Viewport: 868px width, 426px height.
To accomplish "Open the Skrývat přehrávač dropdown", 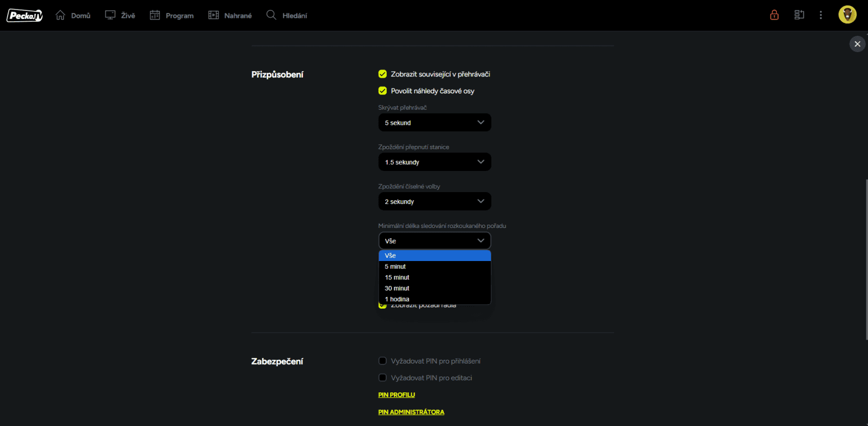I will tap(435, 123).
